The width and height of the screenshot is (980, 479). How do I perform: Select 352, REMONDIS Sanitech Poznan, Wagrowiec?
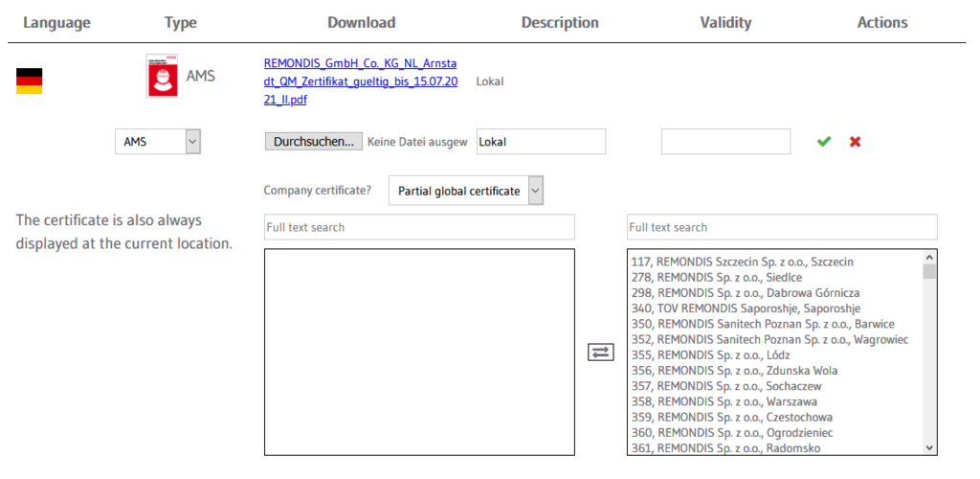point(770,339)
